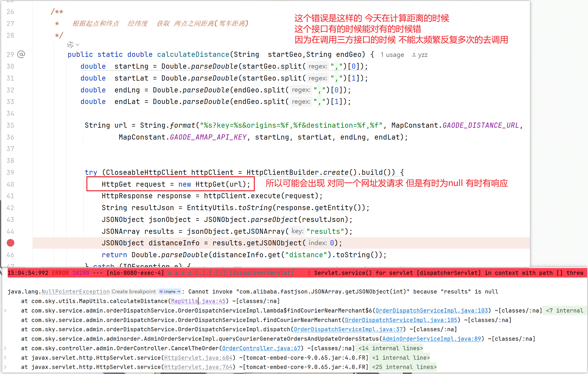This screenshot has width=588, height=374.
Task: Open AdminOrderServiceImpl.java:89 link
Action: (x=432, y=339)
